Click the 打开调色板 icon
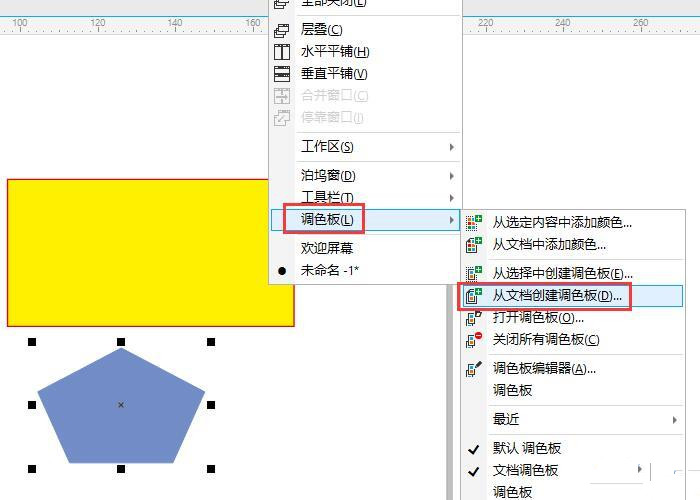The image size is (700, 500). (474, 318)
